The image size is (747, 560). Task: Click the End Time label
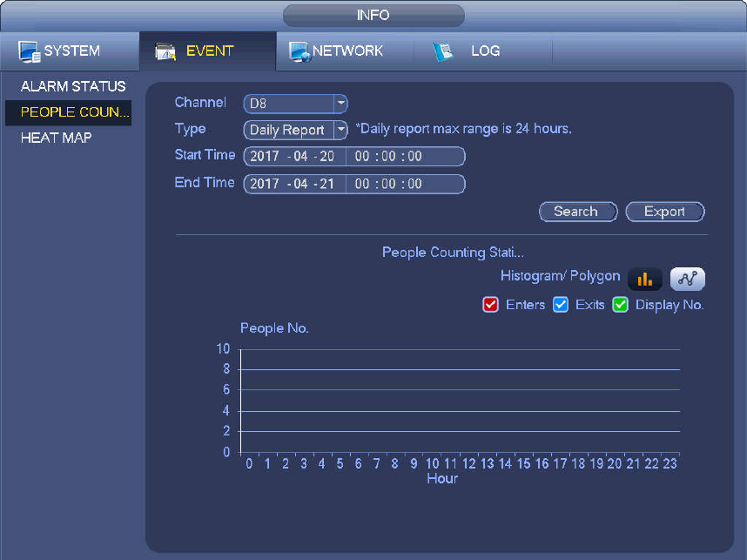(205, 183)
